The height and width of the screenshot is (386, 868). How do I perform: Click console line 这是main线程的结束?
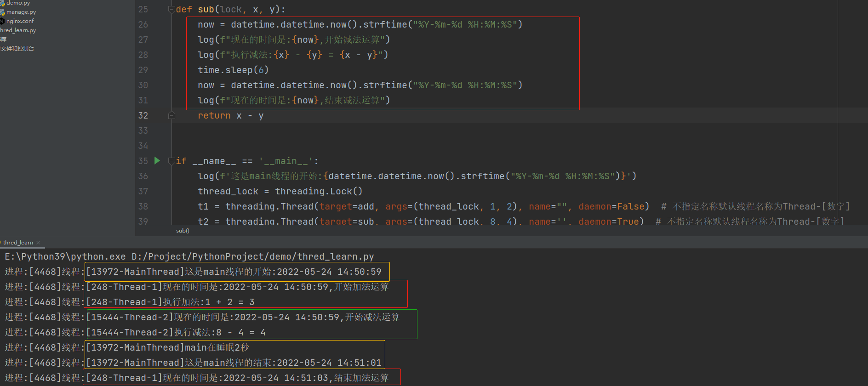click(x=193, y=363)
